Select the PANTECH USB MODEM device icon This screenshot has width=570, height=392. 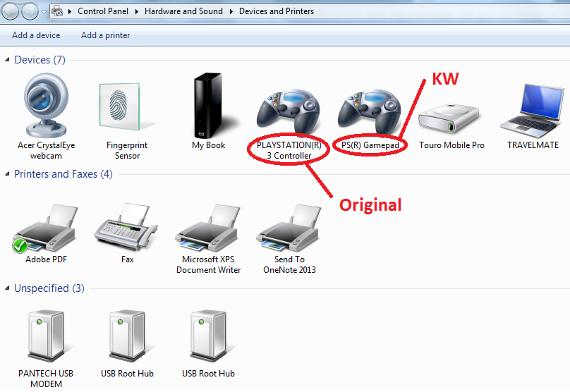coord(46,336)
